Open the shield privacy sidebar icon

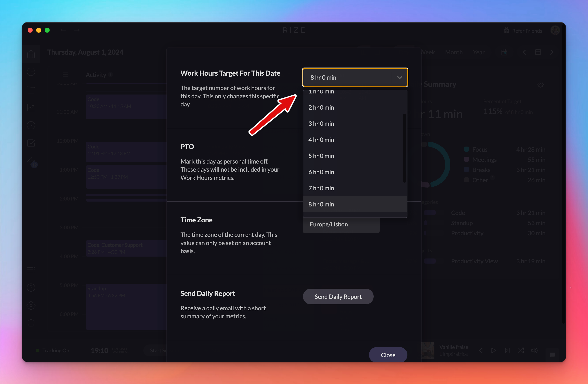pyautogui.click(x=31, y=323)
